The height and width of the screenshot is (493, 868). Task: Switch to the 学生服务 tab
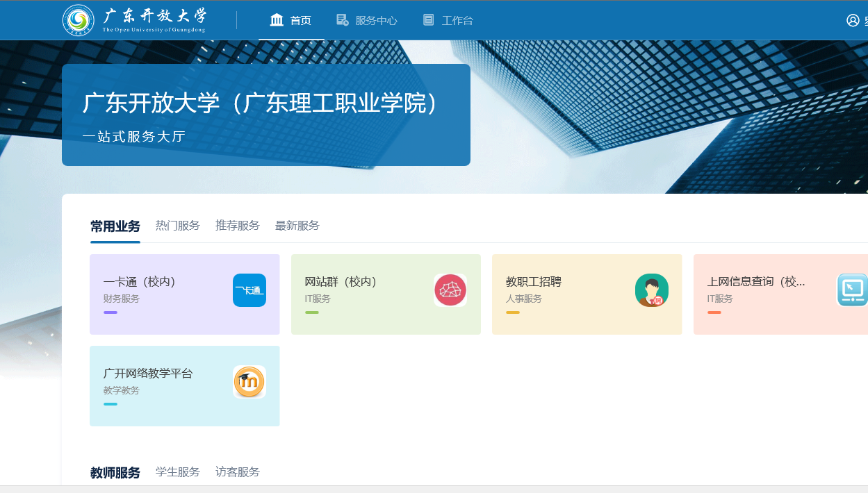[x=178, y=472]
